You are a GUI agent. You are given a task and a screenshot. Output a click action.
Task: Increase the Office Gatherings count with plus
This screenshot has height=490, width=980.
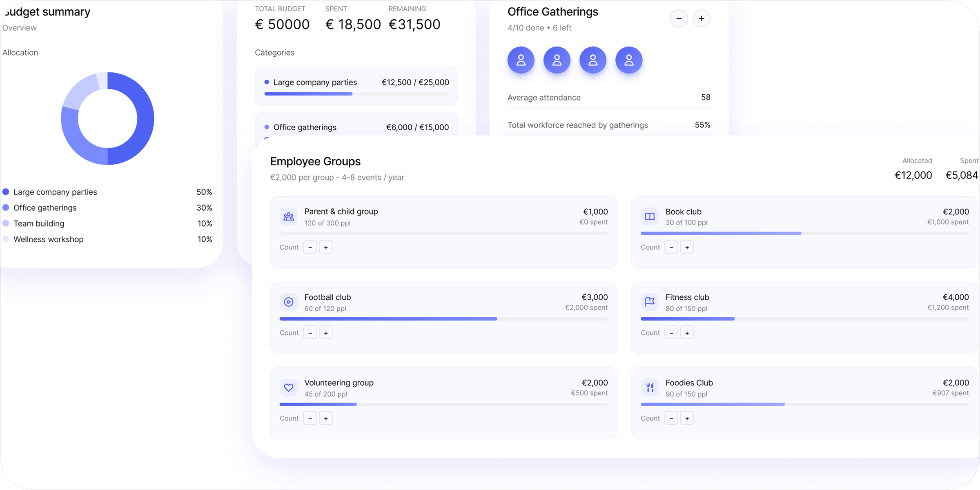[x=702, y=18]
